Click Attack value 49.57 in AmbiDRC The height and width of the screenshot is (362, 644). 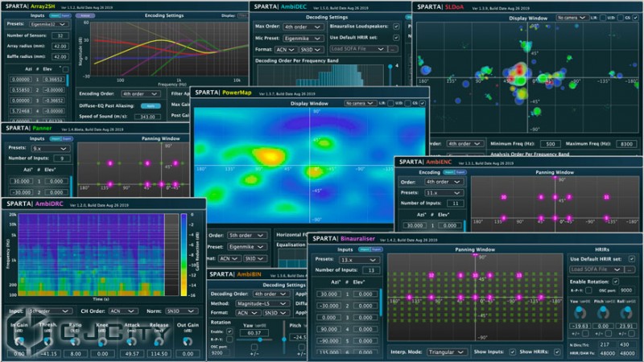coord(132,353)
